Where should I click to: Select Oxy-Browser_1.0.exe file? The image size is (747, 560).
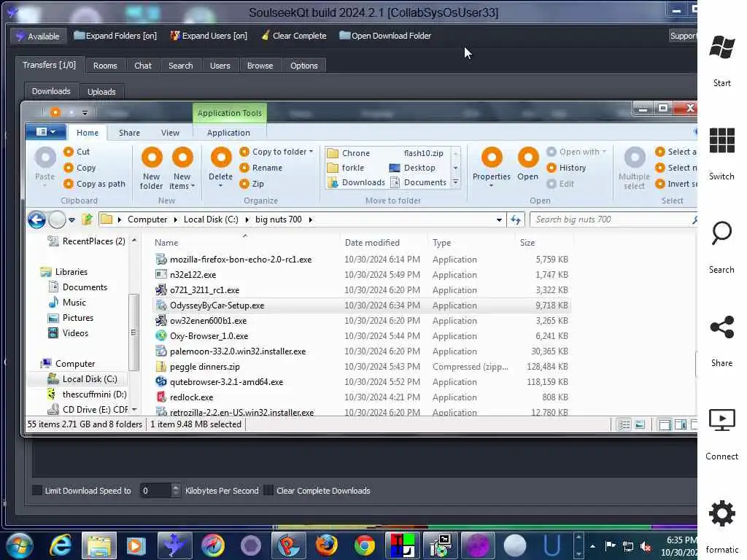(x=209, y=336)
